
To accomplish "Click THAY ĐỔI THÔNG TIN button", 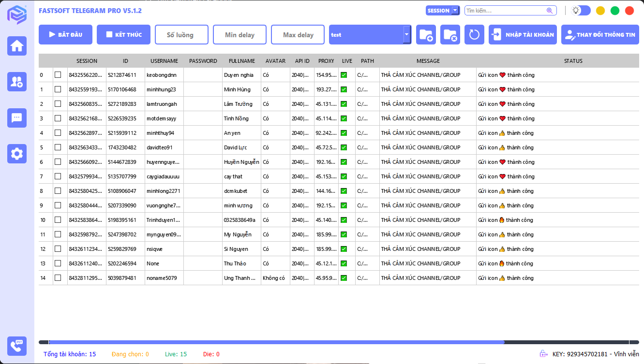I will [600, 34].
